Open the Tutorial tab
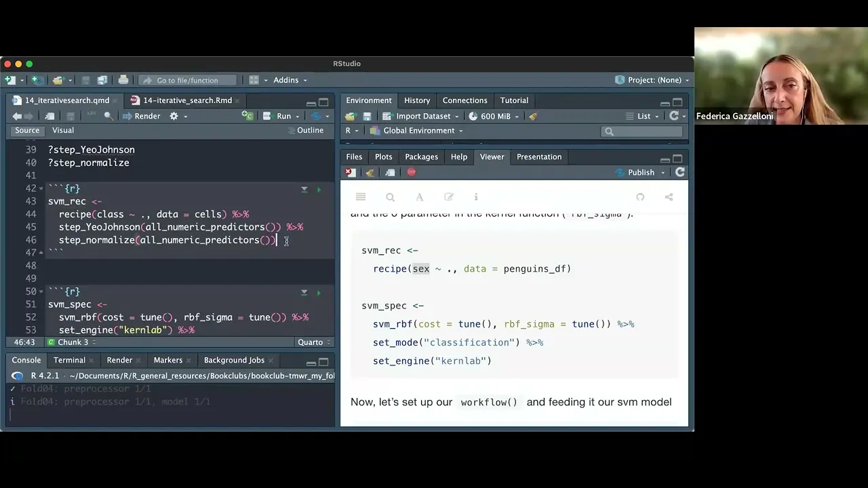This screenshot has height=488, width=868. pos(514,100)
